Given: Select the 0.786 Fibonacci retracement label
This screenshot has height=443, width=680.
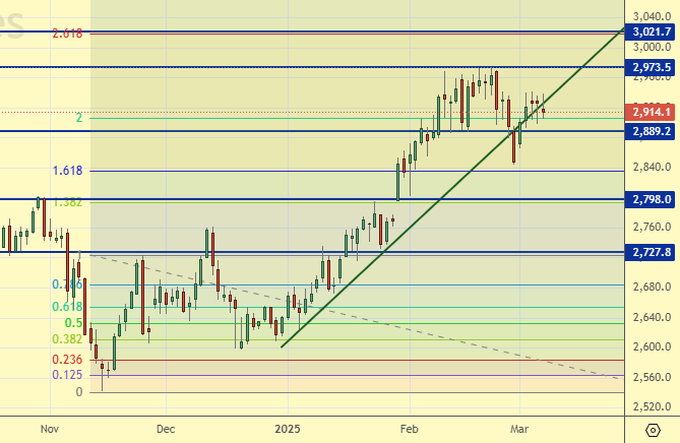Looking at the screenshot, I should tap(67, 285).
